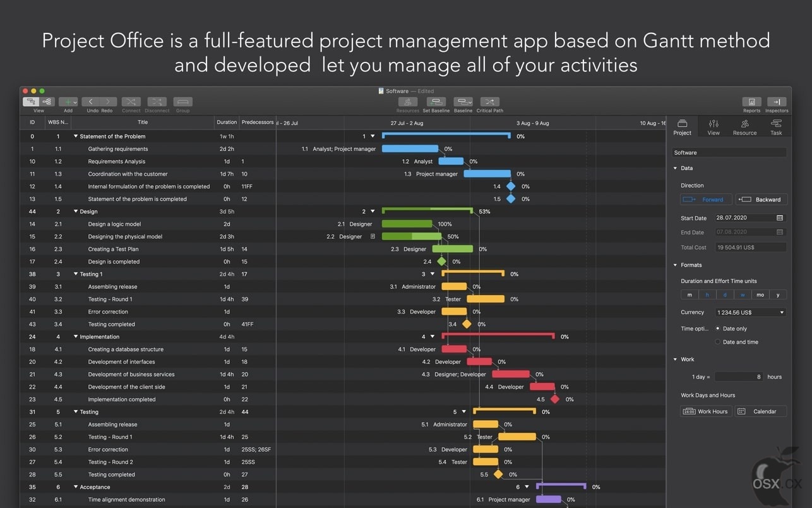Click the blue milestone diamond for task 1.4
Viewport: 812px width, 508px height.
[511, 186]
